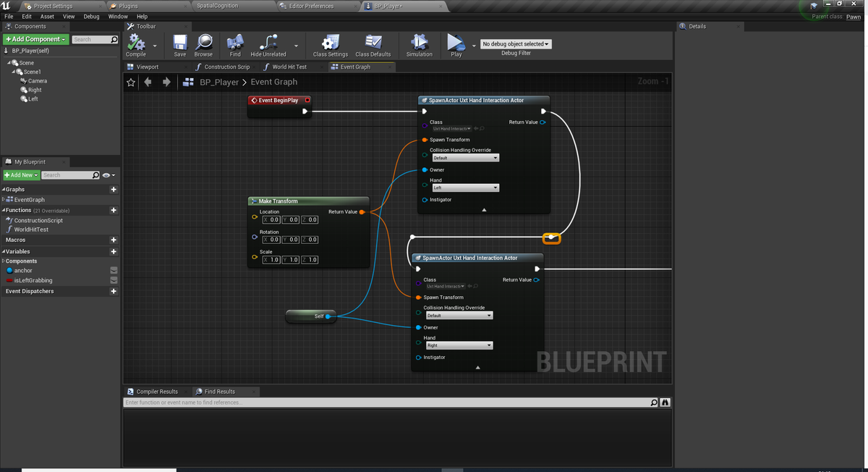Open the Class Settings toolbar icon

331,42
